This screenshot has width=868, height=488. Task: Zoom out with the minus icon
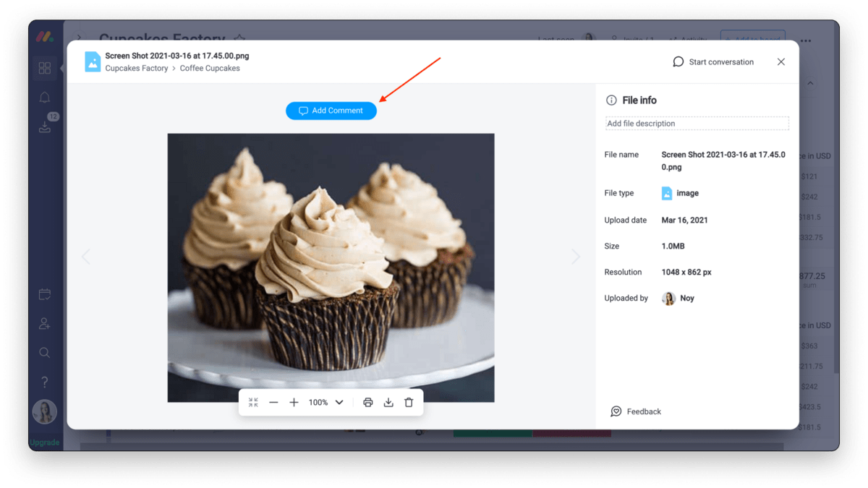pos(273,403)
